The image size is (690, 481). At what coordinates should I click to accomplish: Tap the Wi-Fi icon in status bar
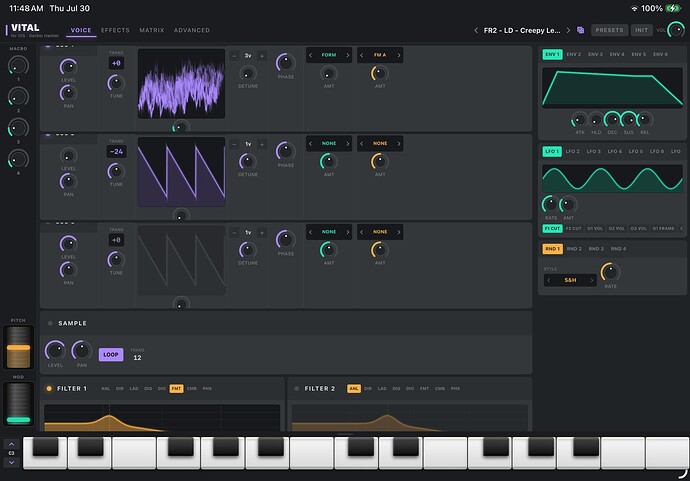[x=634, y=8]
